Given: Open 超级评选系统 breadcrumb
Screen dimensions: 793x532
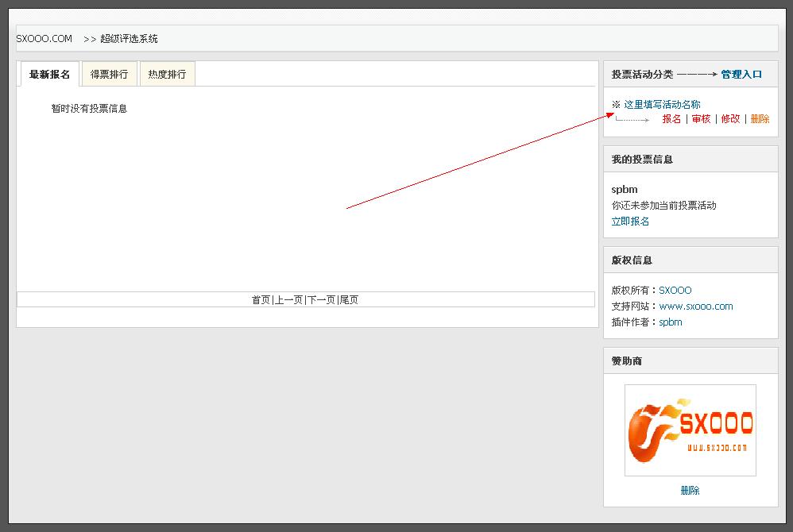Looking at the screenshot, I should [x=129, y=39].
